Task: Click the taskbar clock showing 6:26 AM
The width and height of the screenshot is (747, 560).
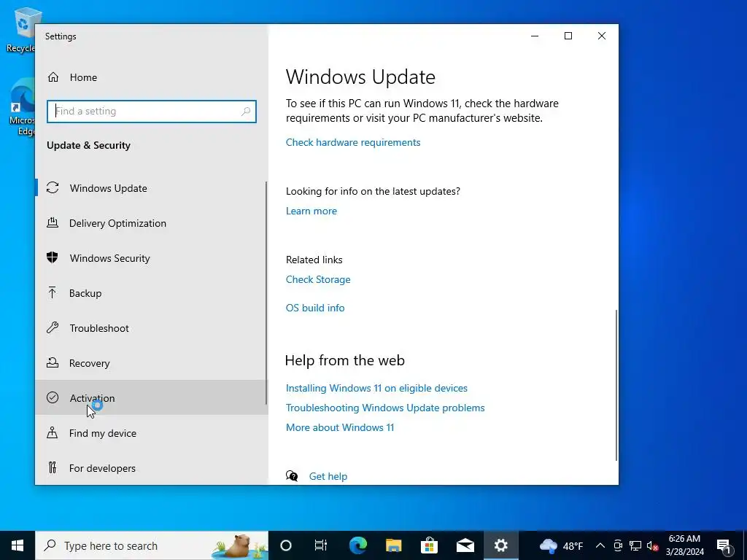Action: pyautogui.click(x=684, y=545)
